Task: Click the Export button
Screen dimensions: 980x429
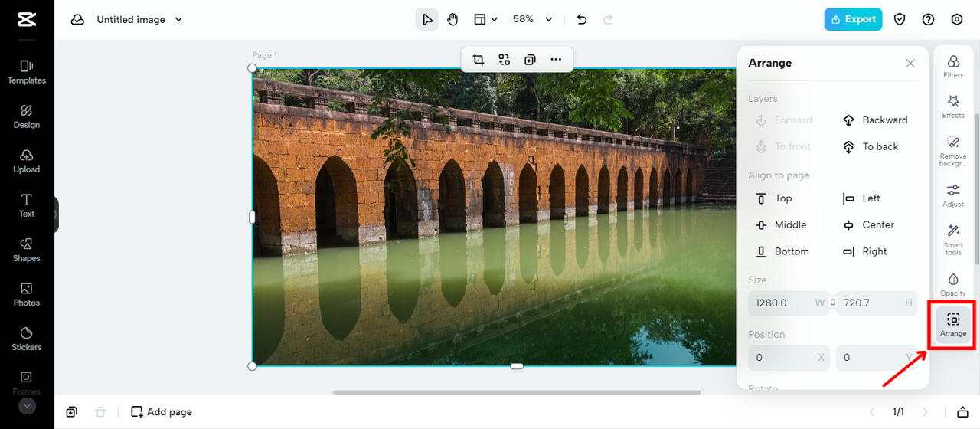Action: click(853, 19)
